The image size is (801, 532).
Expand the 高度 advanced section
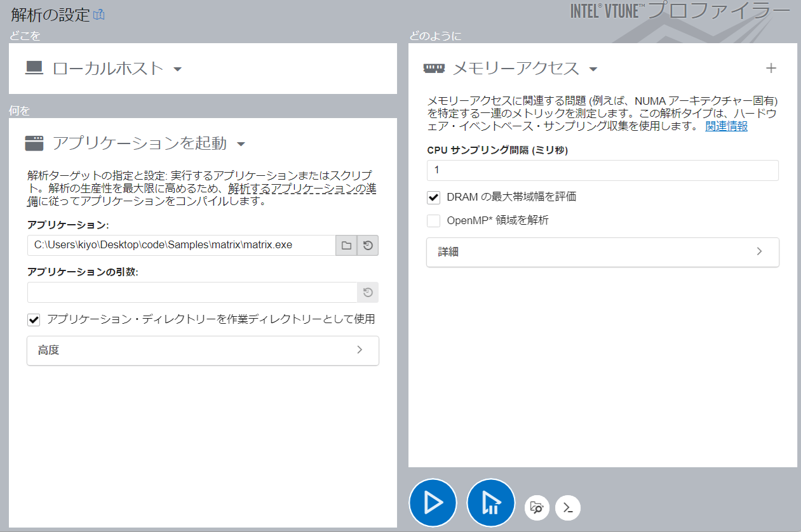[x=203, y=350]
